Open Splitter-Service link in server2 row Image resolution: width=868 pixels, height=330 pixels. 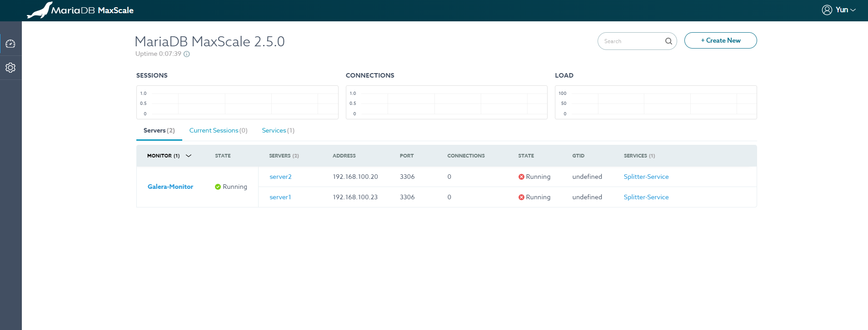pos(646,177)
